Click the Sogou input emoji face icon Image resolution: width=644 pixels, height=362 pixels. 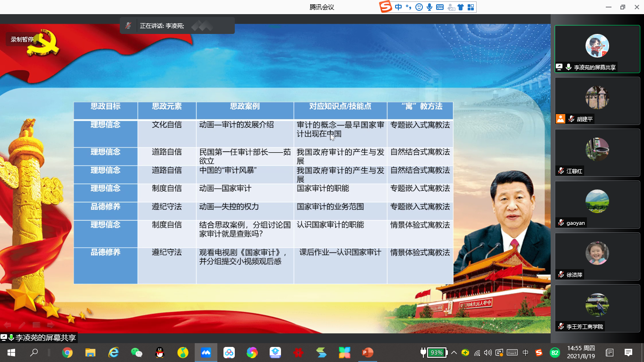click(x=419, y=7)
